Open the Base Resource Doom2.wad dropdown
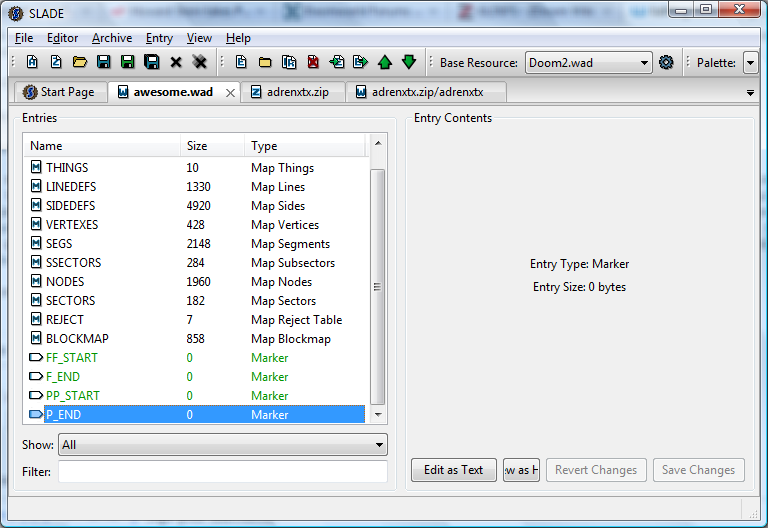 [588, 63]
